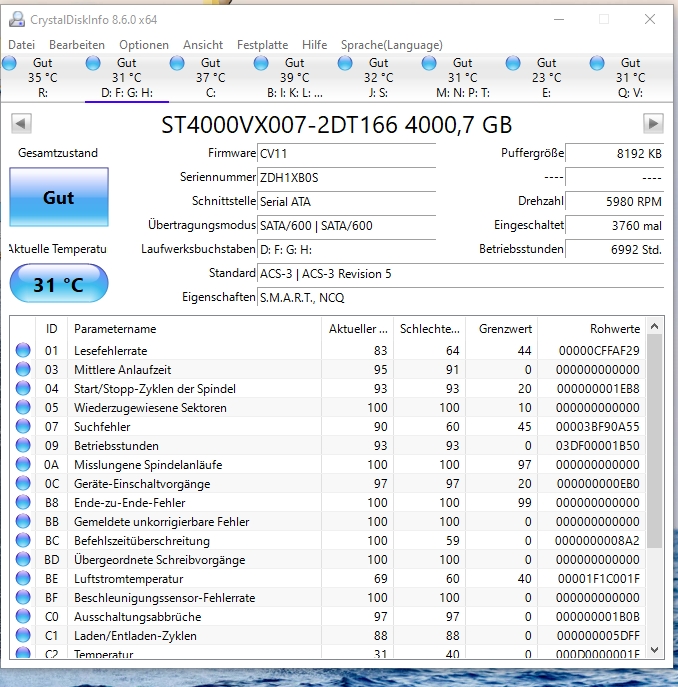Select the disk tab Q: V:

630,78
